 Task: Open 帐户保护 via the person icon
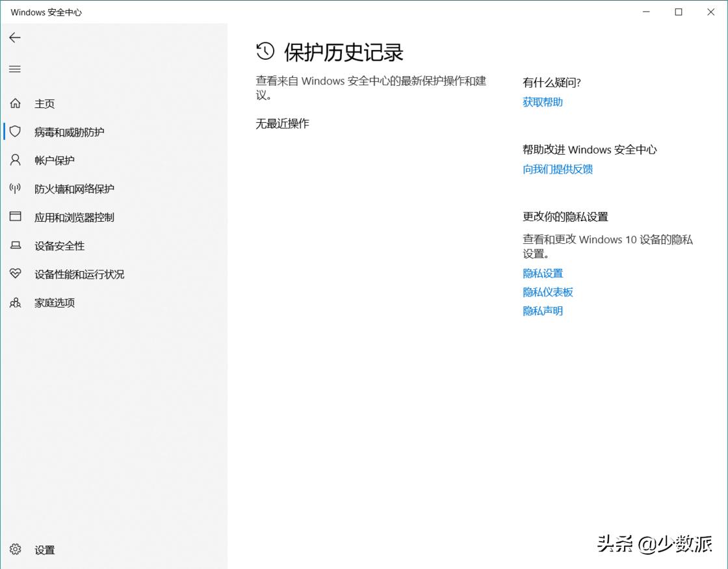[14, 160]
